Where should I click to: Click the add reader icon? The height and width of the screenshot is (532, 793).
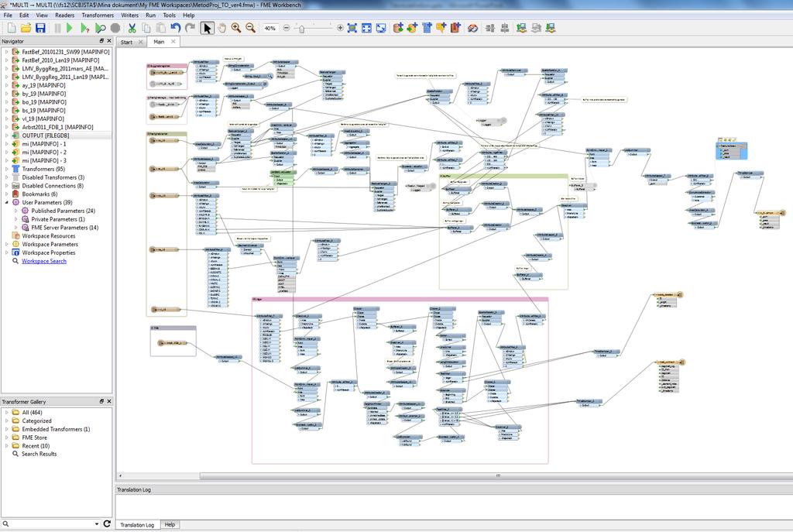[398, 28]
